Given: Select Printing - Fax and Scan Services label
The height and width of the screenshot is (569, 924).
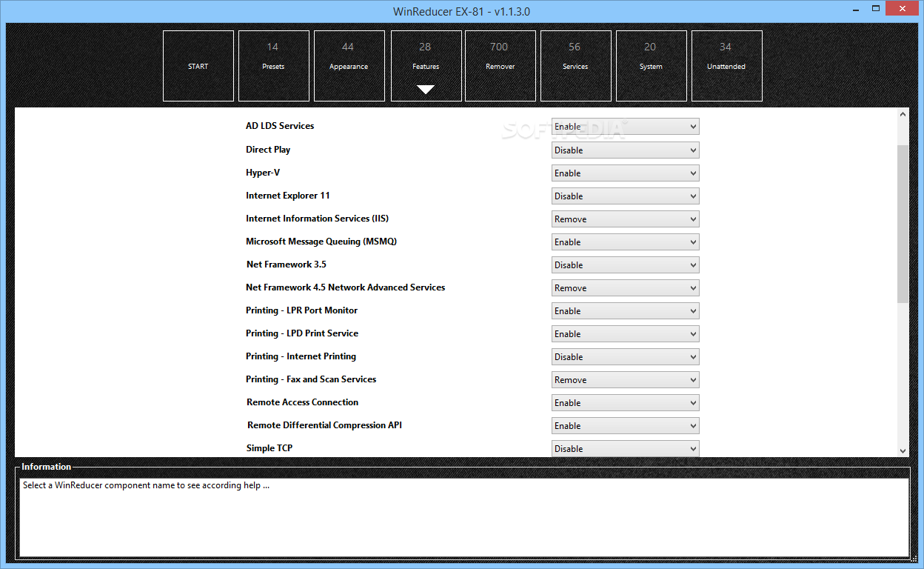Looking at the screenshot, I should coord(311,379).
